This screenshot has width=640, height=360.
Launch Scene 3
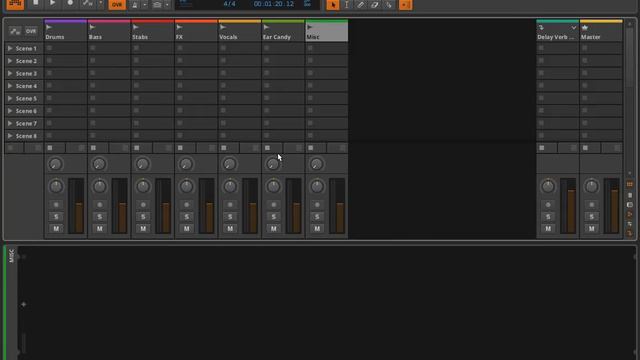click(x=10, y=73)
